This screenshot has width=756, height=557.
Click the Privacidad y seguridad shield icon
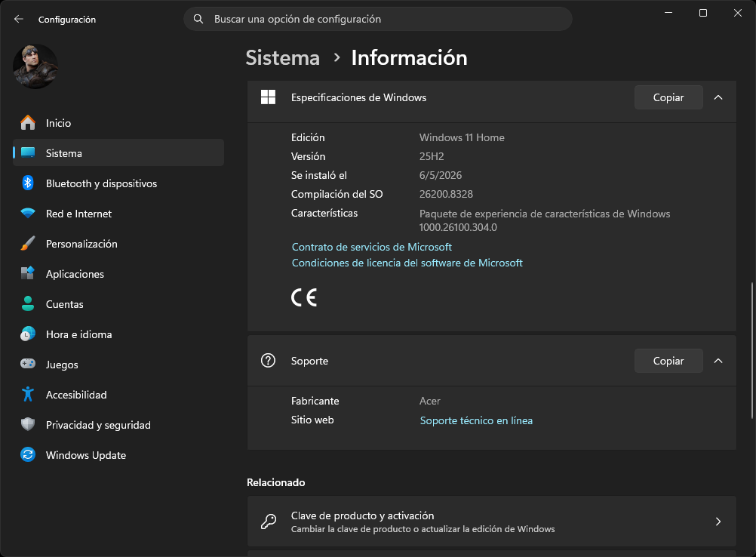28,424
